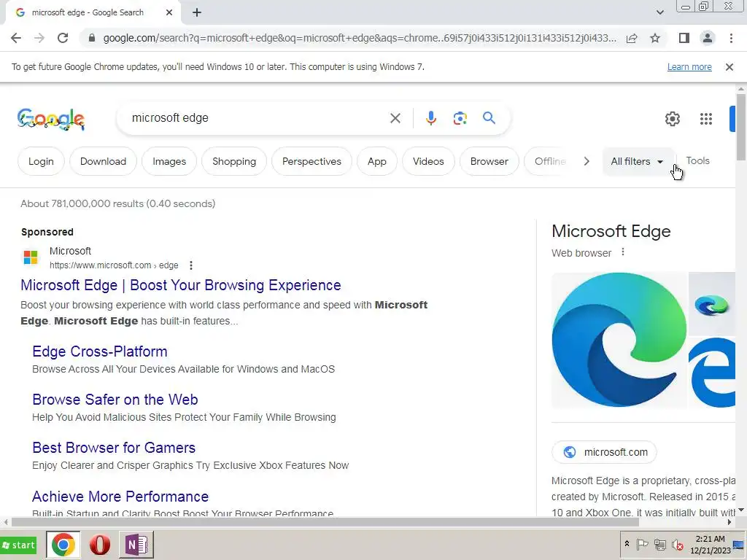Open 'Microsoft Edge | Boost Your Browsing Experience' link
Image resolution: width=747 pixels, height=560 pixels.
(x=181, y=285)
